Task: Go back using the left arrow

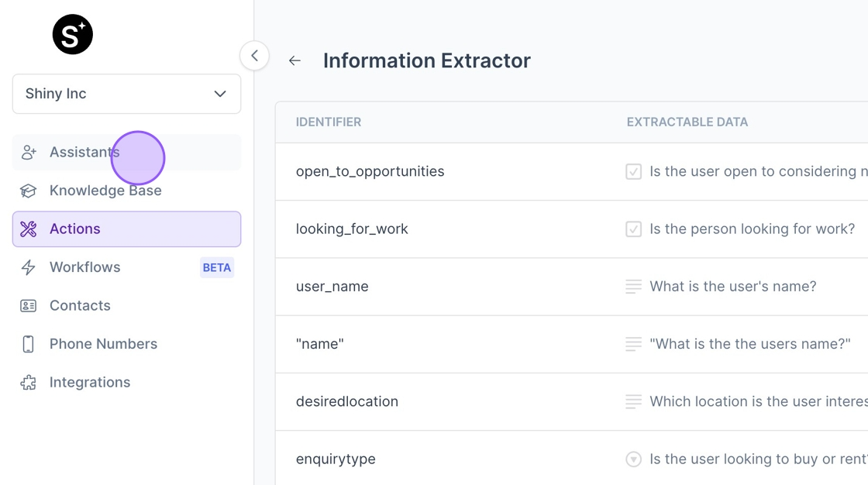Action: point(294,60)
